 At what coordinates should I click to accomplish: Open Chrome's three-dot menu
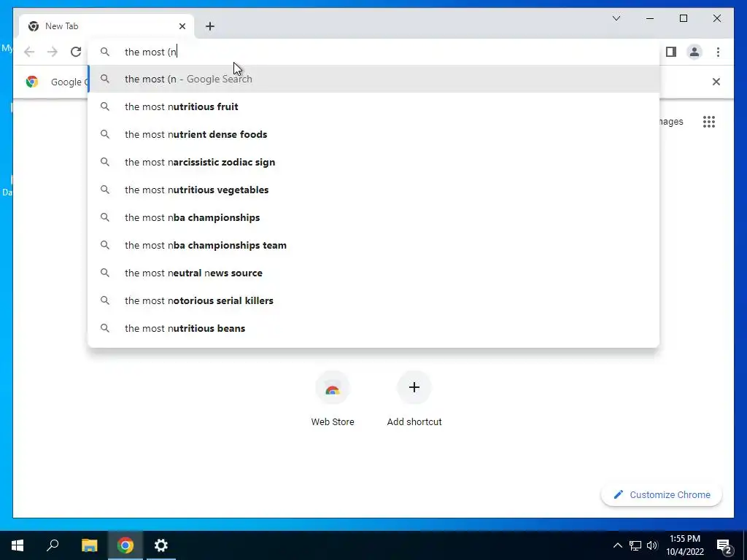coord(718,52)
